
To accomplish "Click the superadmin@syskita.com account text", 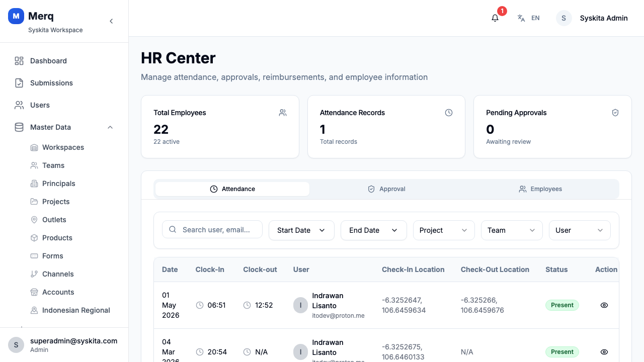I will pyautogui.click(x=73, y=341).
